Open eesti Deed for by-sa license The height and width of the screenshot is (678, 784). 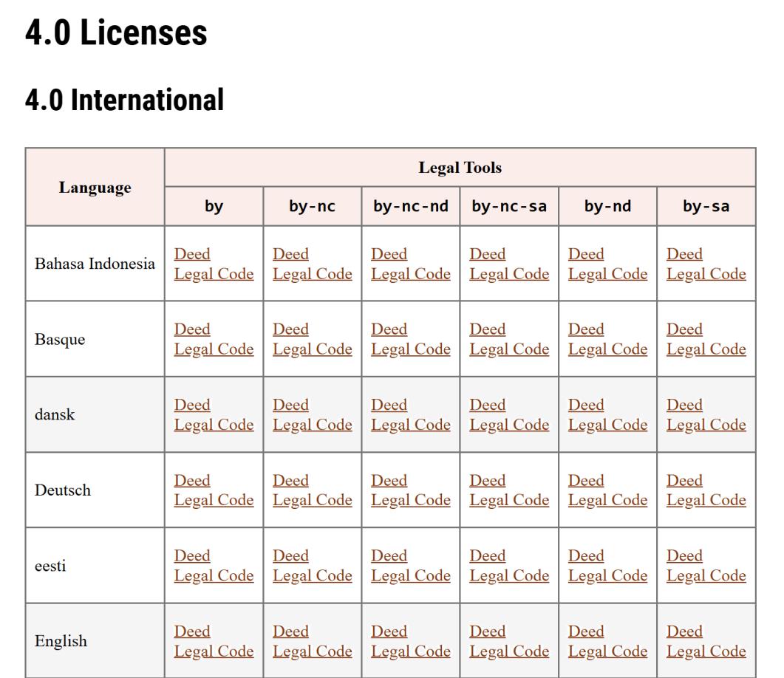684,555
